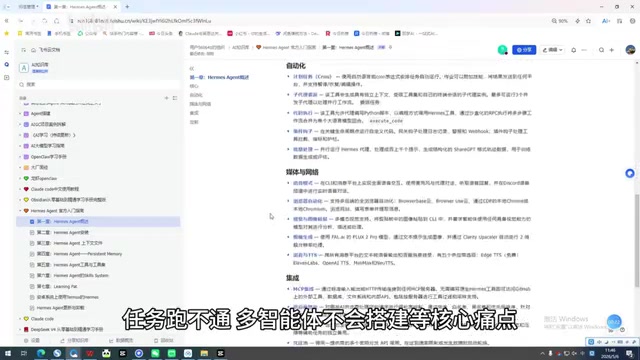640x360 pixels.
Task: Open Microsoft Edge from the taskbar
Action: click(x=41, y=353)
